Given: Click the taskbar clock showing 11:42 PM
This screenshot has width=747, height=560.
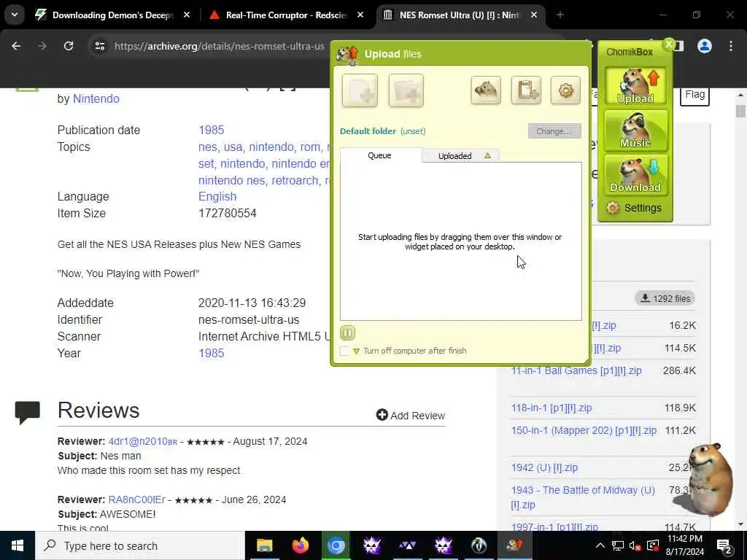Looking at the screenshot, I should coord(685,545).
